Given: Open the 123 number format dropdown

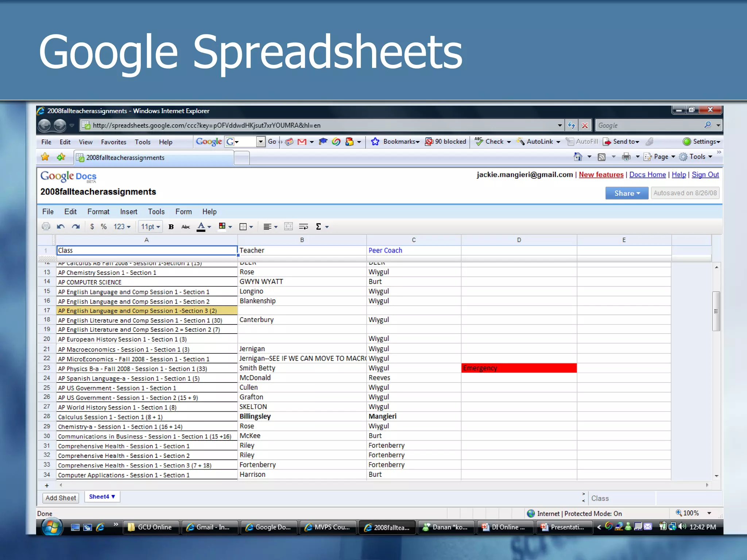Looking at the screenshot, I should coord(122,227).
